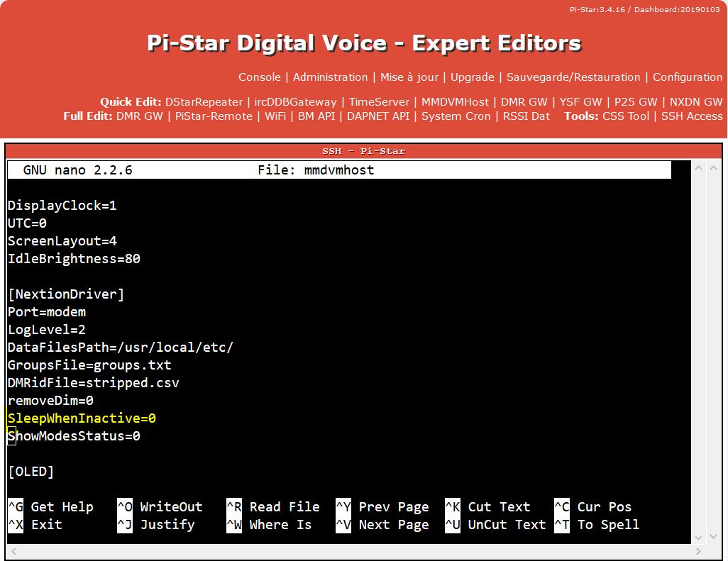Open SSH Access tool
The image size is (728, 561).
coord(692,116)
